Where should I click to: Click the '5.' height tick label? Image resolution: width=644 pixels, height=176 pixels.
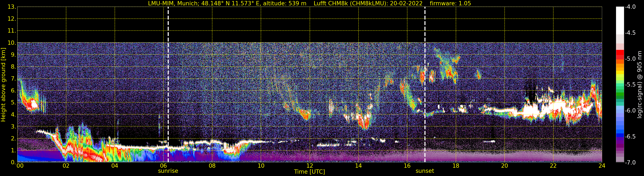pyautogui.click(x=13, y=102)
